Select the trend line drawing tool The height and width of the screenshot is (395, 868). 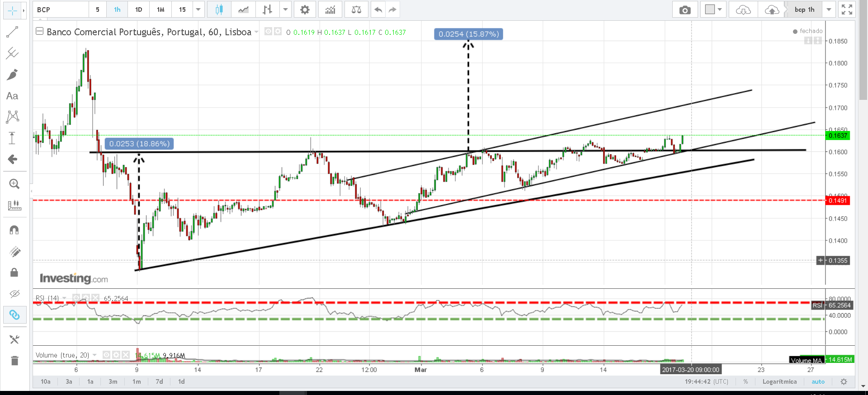[12, 32]
